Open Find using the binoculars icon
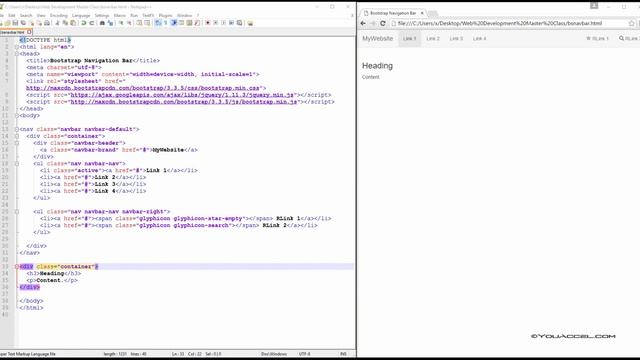Viewport: 640px width, 360px height. 102,23
